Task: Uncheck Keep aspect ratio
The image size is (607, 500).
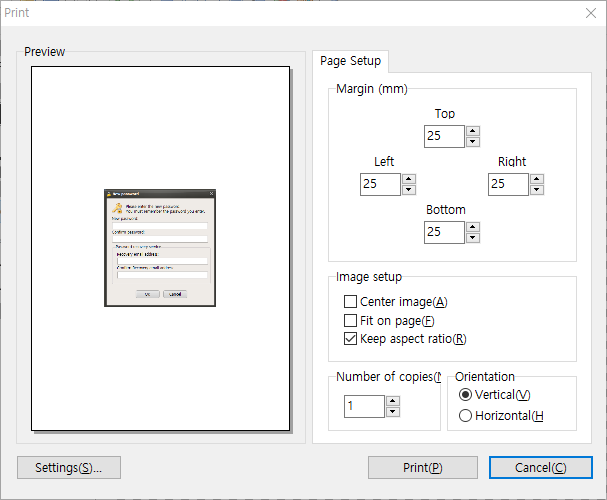Action: coord(350,339)
